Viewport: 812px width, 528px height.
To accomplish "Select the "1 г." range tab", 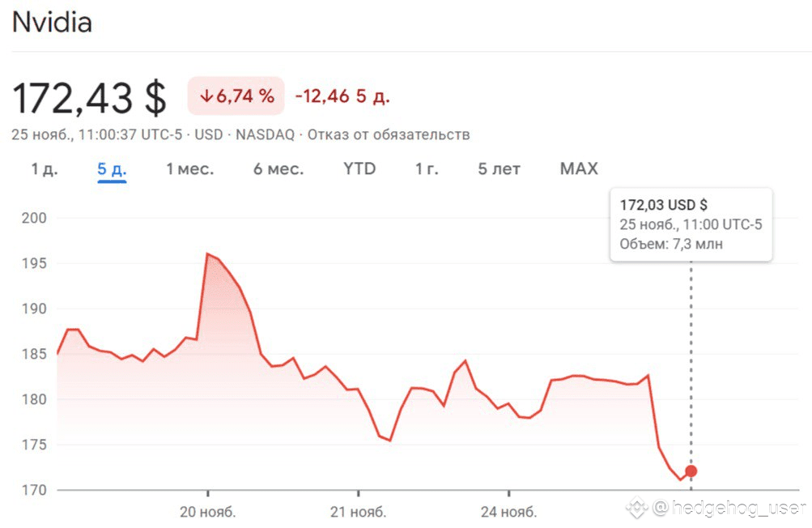I will pyautogui.click(x=427, y=169).
